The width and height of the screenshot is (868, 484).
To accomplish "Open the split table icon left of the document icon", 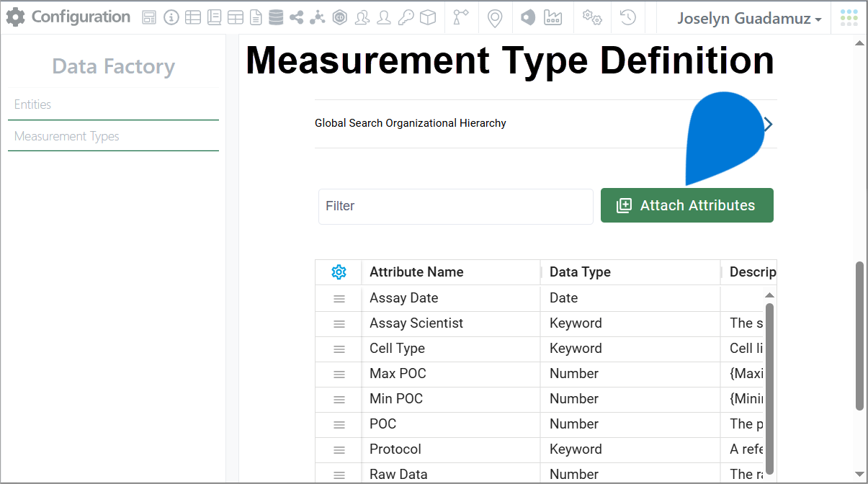I will coord(235,18).
